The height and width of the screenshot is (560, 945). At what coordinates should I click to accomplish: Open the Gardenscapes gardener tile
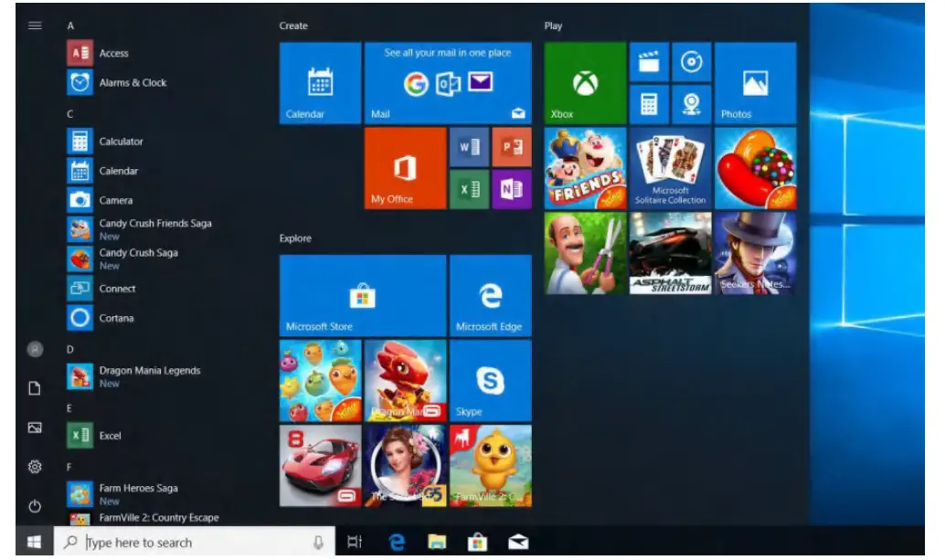[585, 253]
